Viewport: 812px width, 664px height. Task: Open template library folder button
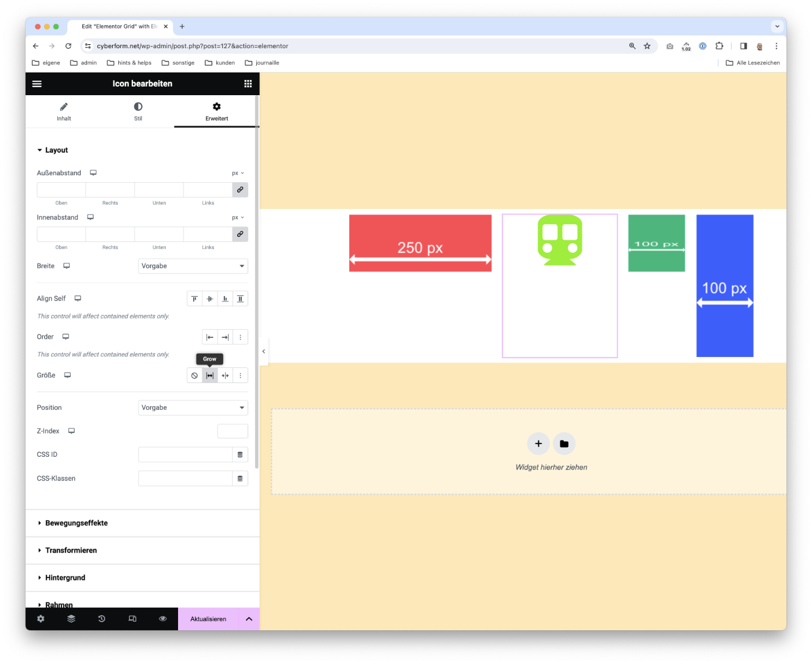tap(564, 443)
